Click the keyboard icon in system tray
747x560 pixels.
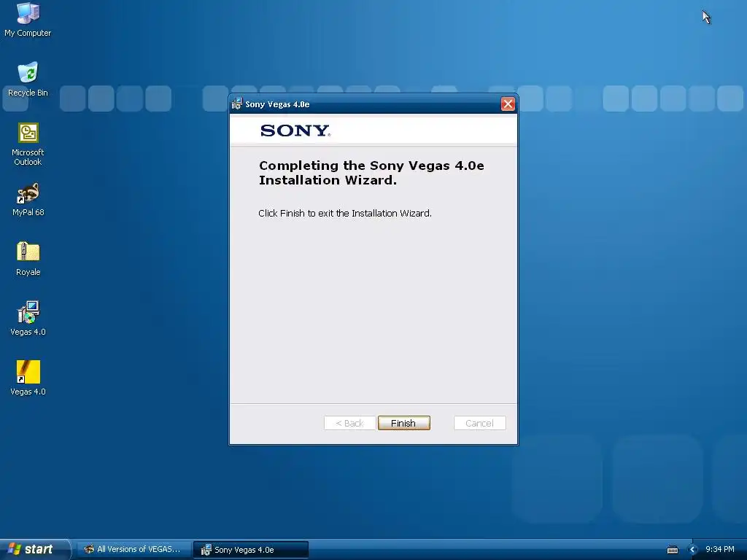pyautogui.click(x=672, y=550)
